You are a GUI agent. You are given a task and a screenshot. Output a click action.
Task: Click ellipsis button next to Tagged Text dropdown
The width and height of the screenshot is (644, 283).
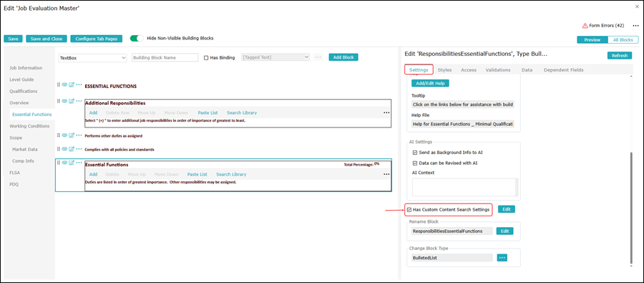(318, 57)
